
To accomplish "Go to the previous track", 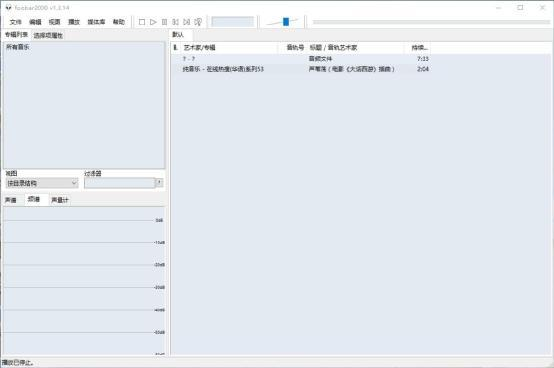I will pyautogui.click(x=175, y=22).
